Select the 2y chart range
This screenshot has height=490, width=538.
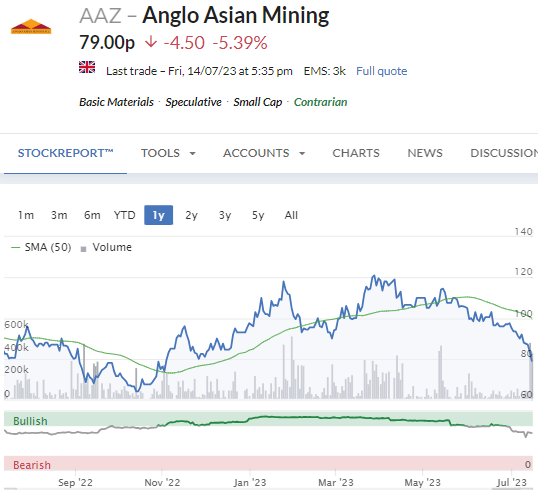(191, 215)
